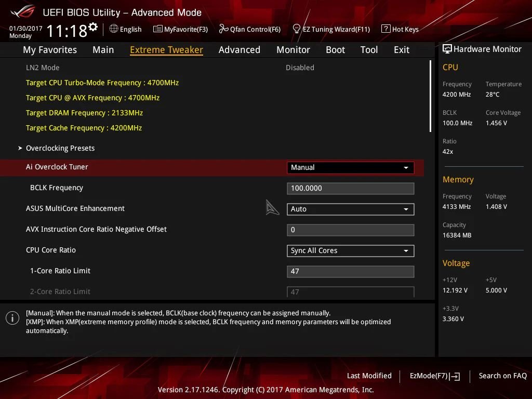This screenshot has width=532, height=399.
Task: Click the Hardware Monitor panel icon
Action: click(x=447, y=49)
